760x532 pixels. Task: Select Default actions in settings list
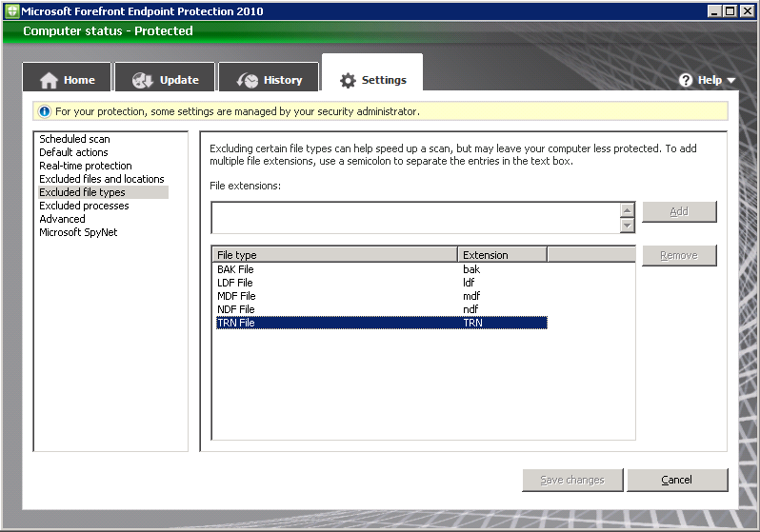tap(73, 152)
